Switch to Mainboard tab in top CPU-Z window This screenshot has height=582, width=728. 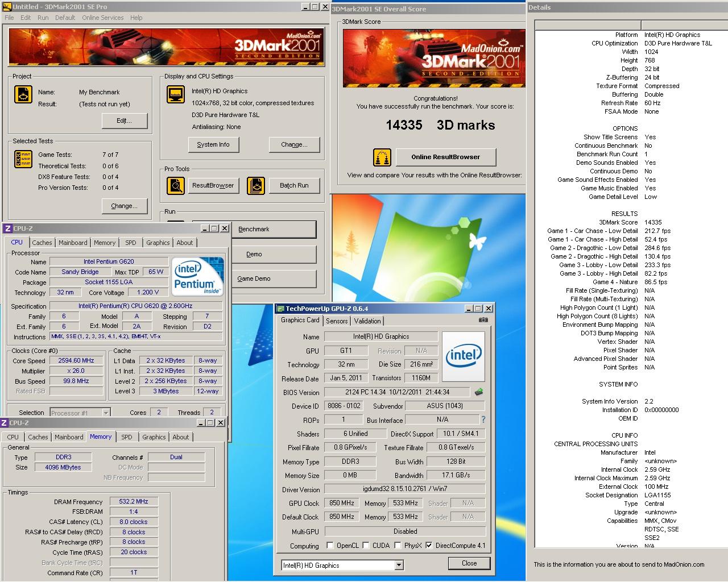[73, 243]
